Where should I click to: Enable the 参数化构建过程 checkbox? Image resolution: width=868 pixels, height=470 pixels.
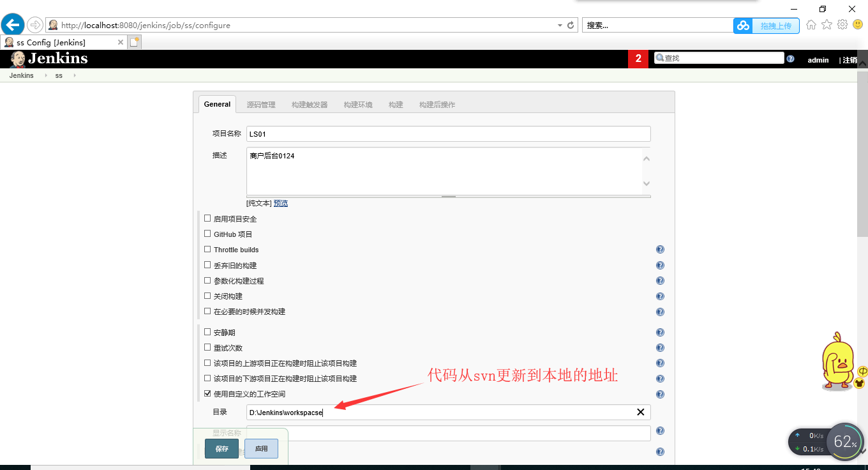click(x=207, y=280)
